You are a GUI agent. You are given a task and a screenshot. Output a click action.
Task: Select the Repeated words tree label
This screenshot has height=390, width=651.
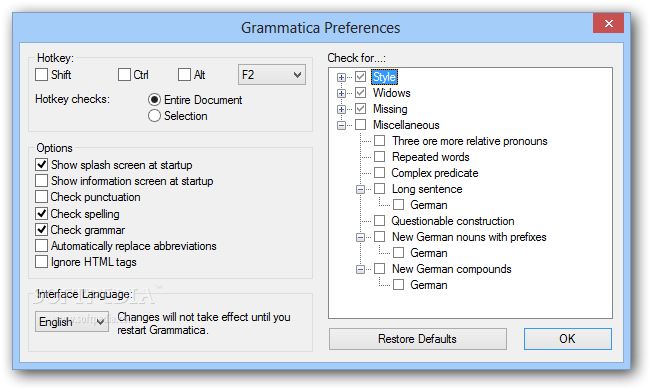(x=431, y=157)
